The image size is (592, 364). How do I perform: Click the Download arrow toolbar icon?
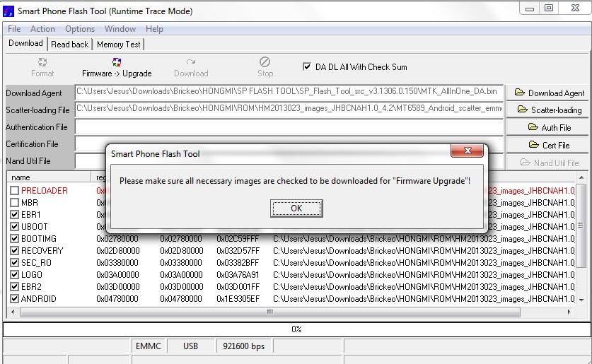pyautogui.click(x=191, y=63)
